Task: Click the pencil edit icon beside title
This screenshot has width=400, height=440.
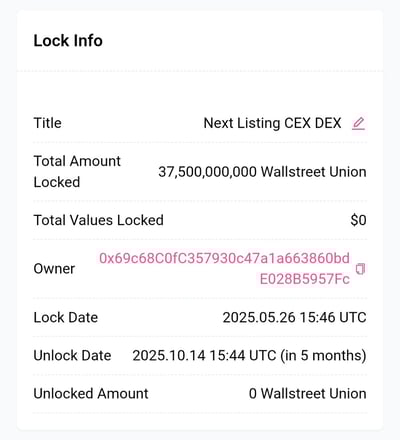Action: tap(359, 123)
